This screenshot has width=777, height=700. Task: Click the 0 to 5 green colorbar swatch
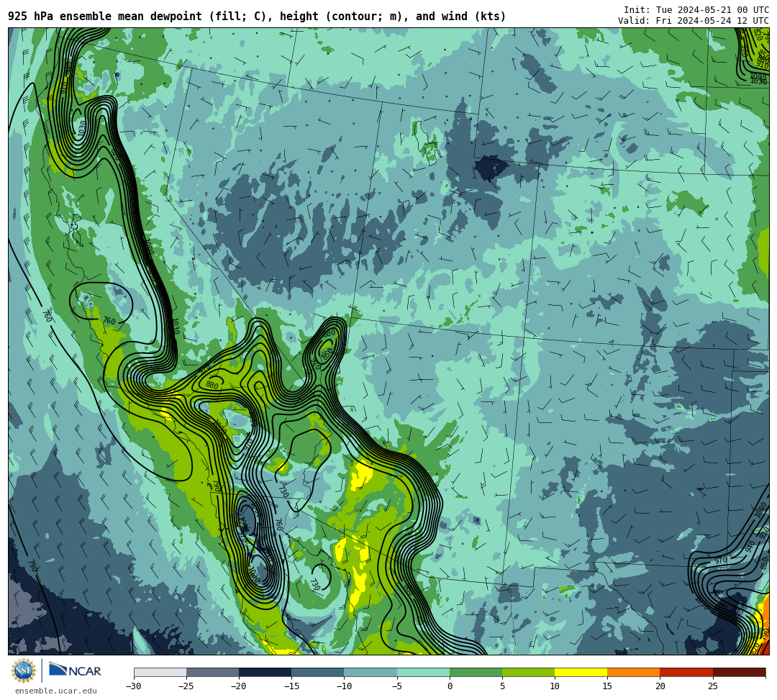coord(476,672)
